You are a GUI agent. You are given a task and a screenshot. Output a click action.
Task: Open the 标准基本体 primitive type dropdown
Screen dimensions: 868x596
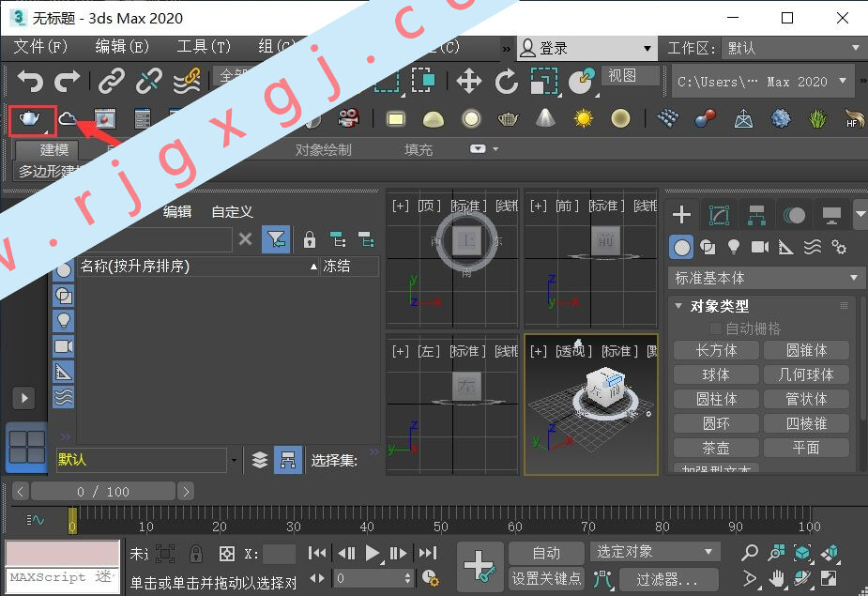[x=766, y=278]
